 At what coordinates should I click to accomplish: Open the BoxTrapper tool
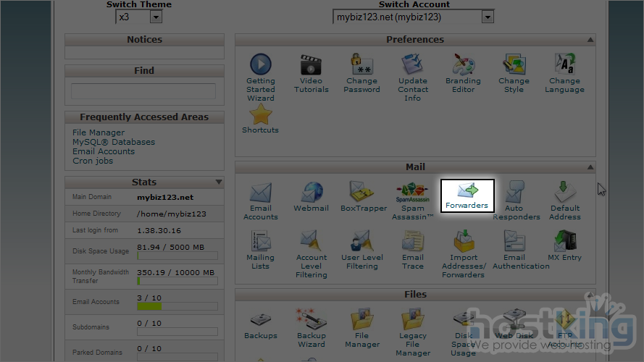pyautogui.click(x=363, y=196)
